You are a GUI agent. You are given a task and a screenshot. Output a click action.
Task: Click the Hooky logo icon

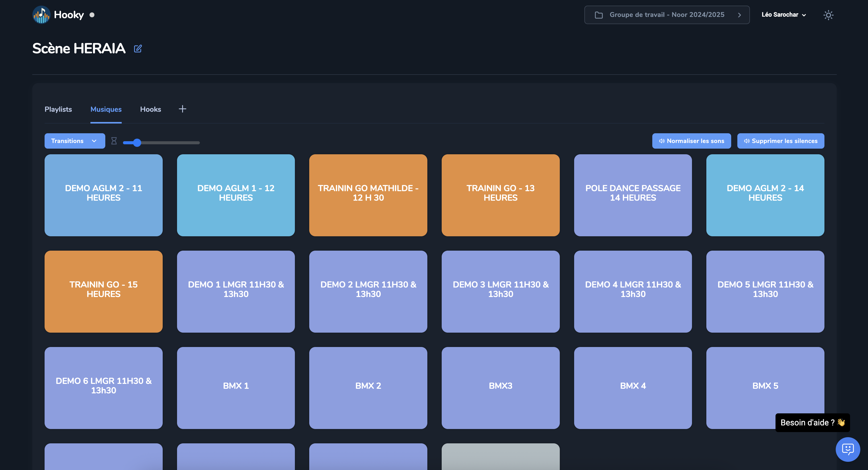click(41, 15)
